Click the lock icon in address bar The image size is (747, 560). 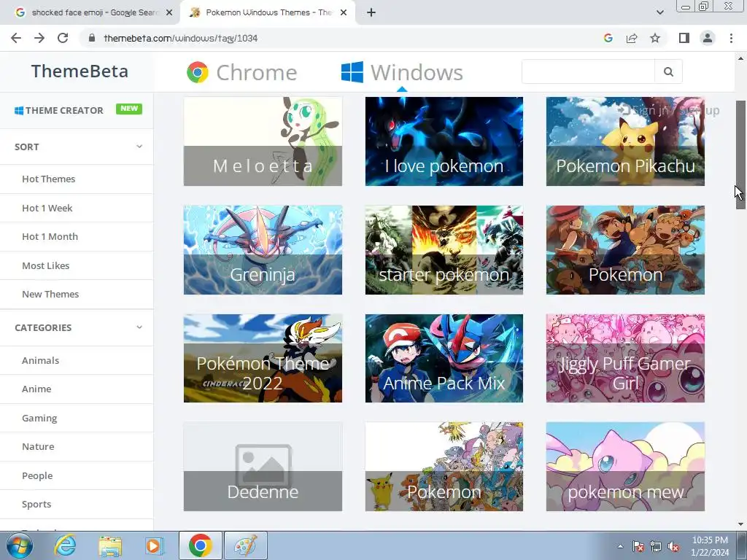click(92, 38)
